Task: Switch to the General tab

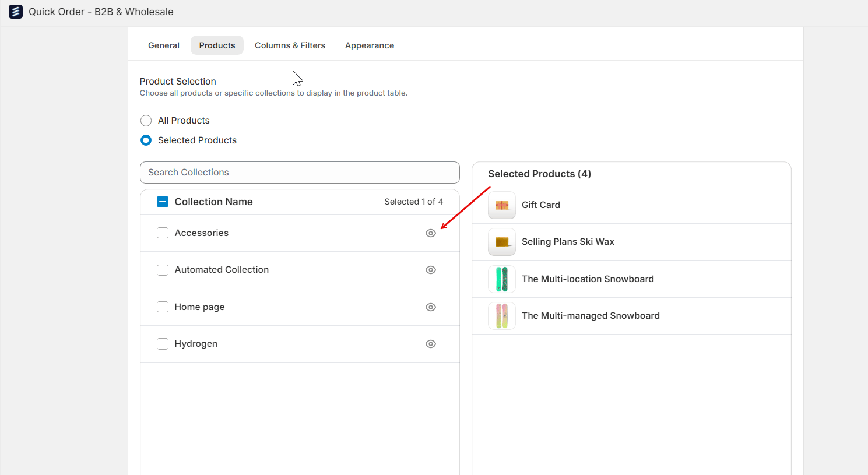Action: pos(164,45)
